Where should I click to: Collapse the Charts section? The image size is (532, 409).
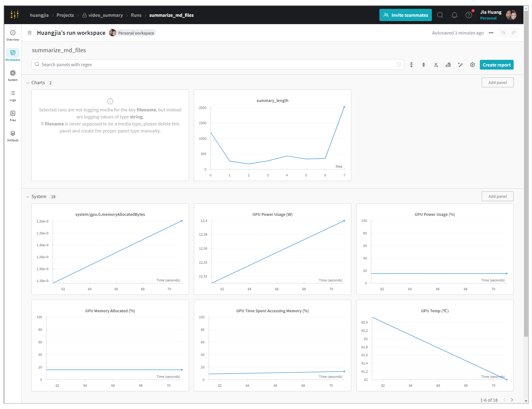(28, 83)
